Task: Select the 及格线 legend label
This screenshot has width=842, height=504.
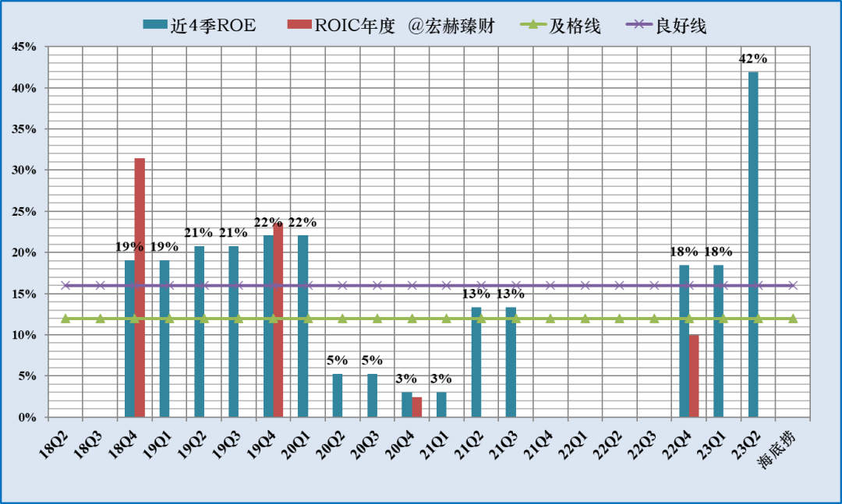Action: pyautogui.click(x=574, y=25)
